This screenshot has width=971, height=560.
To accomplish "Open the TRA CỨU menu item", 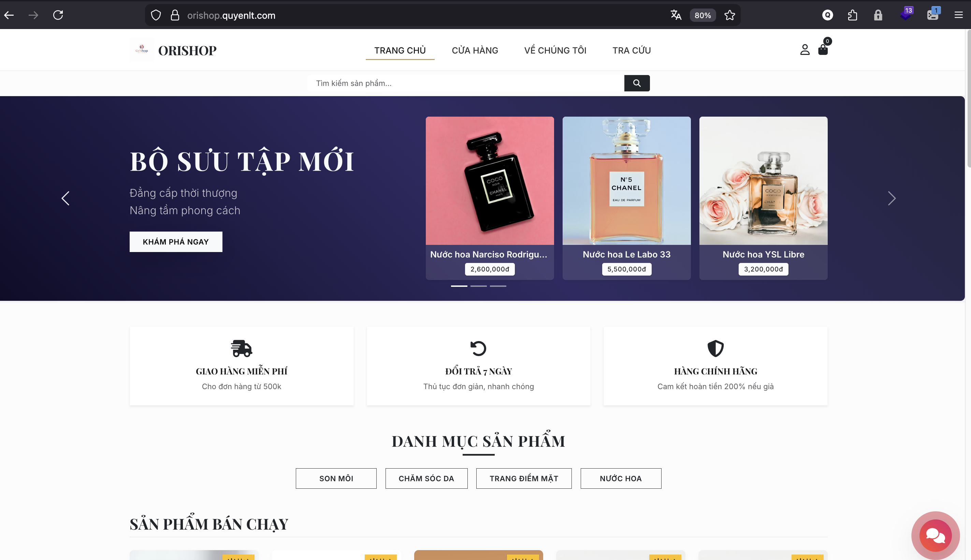I will pos(631,50).
